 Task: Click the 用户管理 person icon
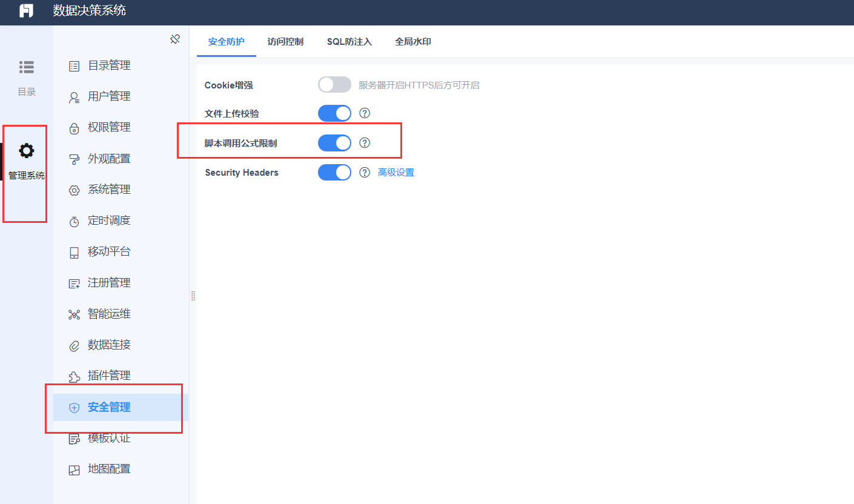pyautogui.click(x=74, y=97)
